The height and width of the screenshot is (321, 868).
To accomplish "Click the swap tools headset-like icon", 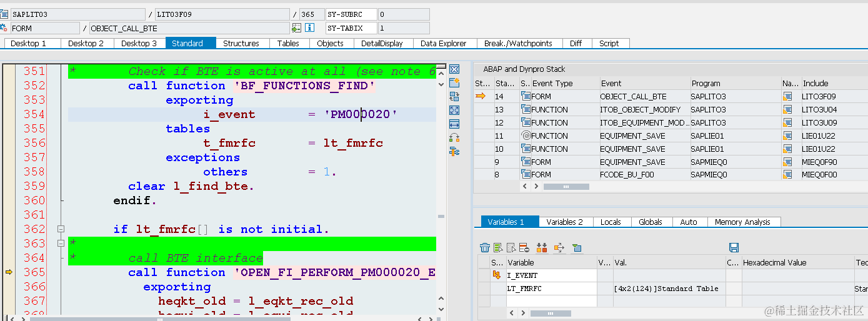I will 454,137.
